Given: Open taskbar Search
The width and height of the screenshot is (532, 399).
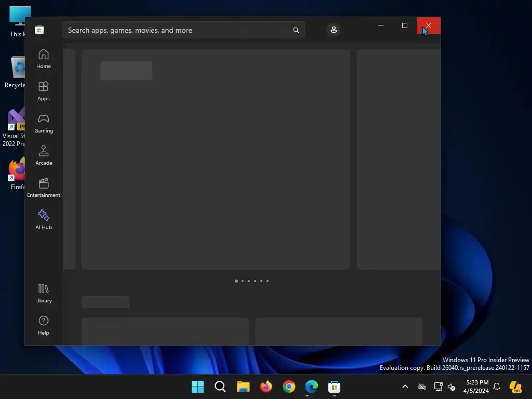Looking at the screenshot, I should [220, 387].
